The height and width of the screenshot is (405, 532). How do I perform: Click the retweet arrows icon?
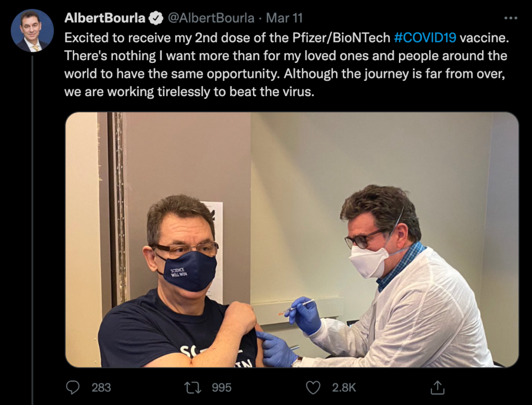pos(192,387)
